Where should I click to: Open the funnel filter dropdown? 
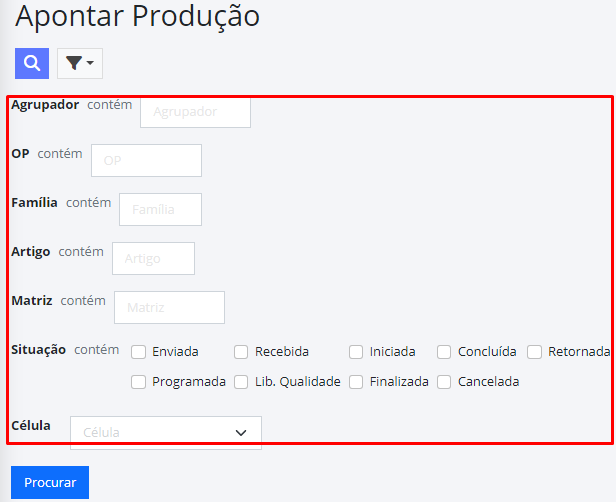[x=80, y=63]
